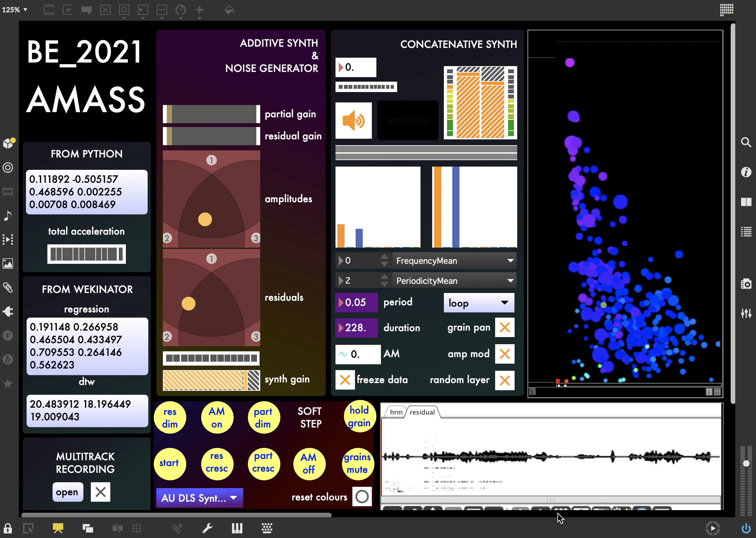The image size is (756, 538).
Task: Click the snapshot camera icon
Action: click(746, 284)
